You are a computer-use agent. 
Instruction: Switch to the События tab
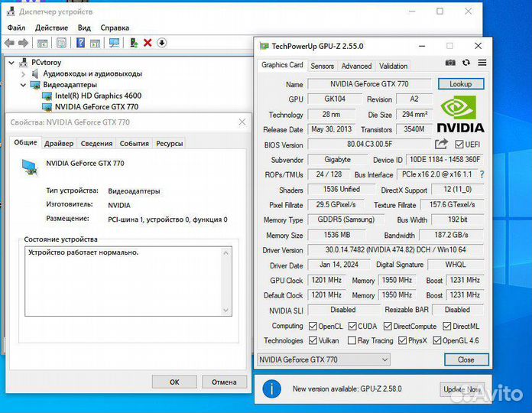(134, 144)
